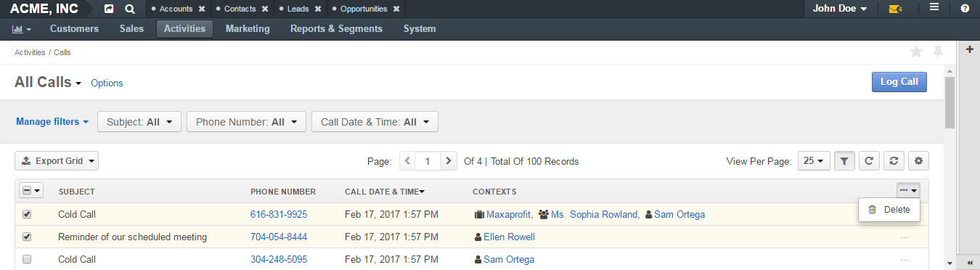This screenshot has height=270, width=980.
Task: Open phone number 616-831-9925 link
Action: tap(279, 215)
